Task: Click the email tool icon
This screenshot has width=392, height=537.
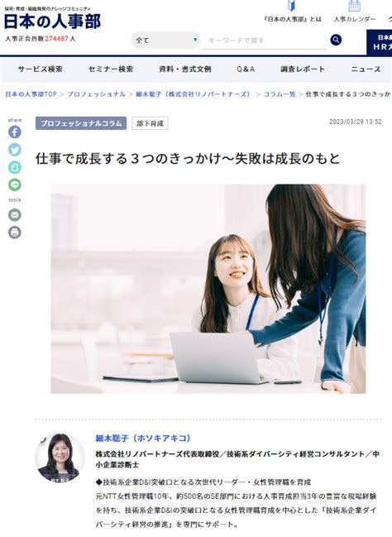Action: [15, 215]
